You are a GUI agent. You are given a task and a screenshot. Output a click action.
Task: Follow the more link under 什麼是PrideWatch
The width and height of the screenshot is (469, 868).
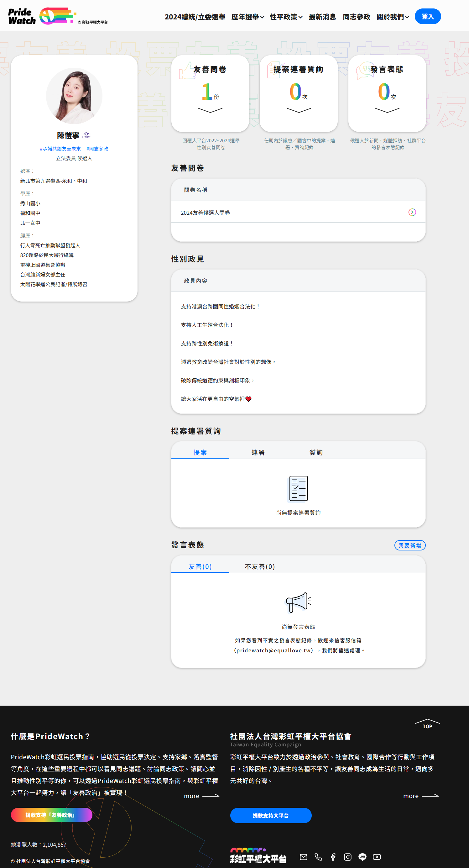tap(201, 796)
